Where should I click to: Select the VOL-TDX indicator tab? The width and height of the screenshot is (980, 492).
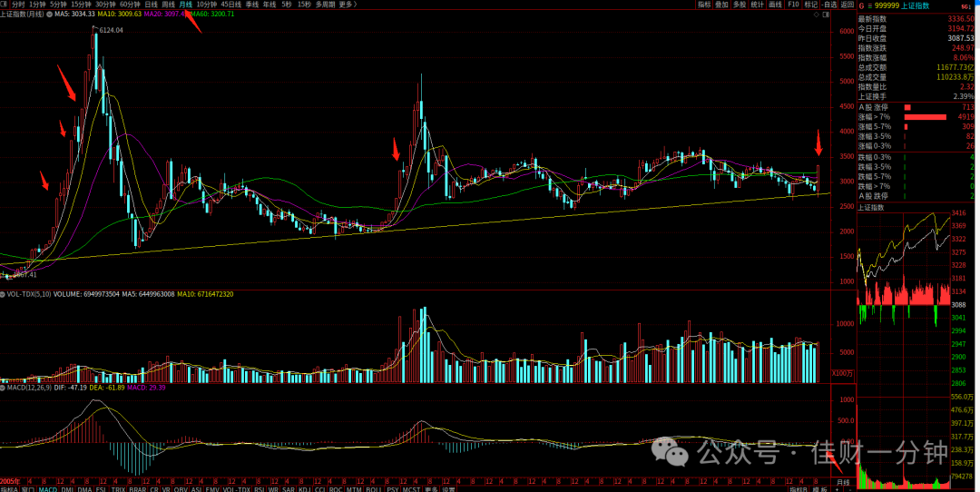tap(236, 488)
